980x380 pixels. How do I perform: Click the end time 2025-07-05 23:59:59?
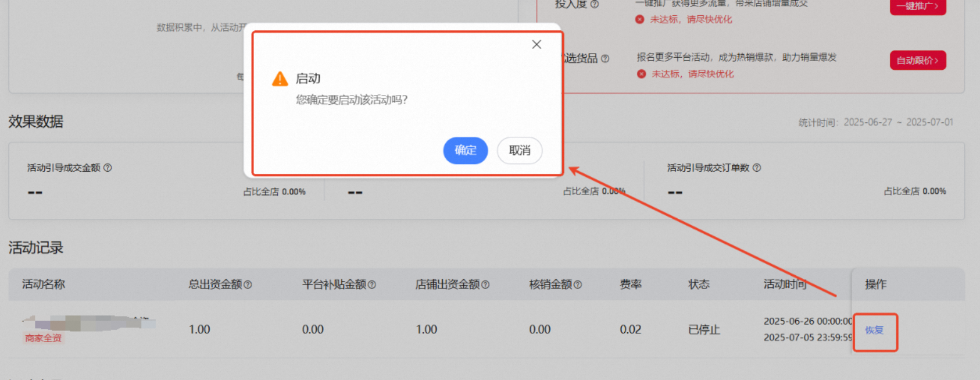[808, 338]
